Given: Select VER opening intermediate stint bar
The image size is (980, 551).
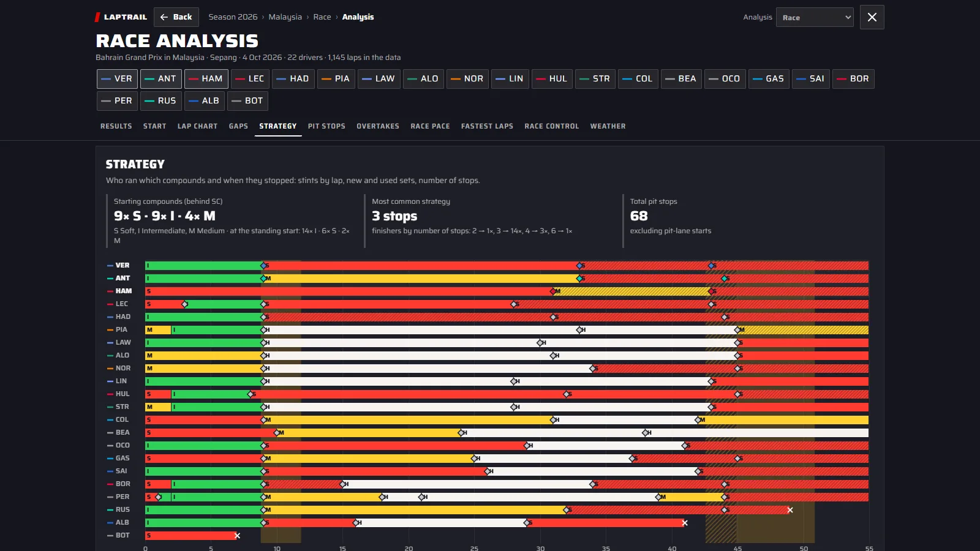Looking at the screenshot, I should (x=204, y=266).
